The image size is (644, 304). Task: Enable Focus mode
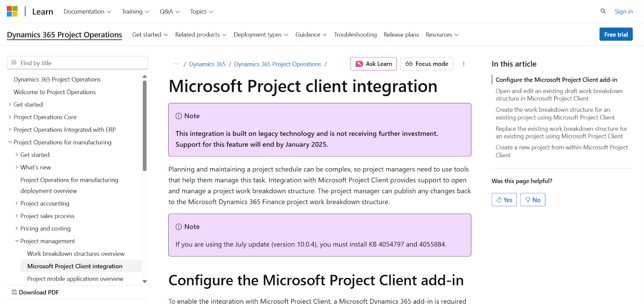click(426, 64)
